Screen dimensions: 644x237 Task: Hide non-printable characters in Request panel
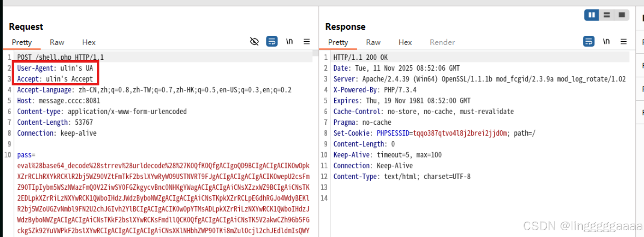tap(254, 41)
